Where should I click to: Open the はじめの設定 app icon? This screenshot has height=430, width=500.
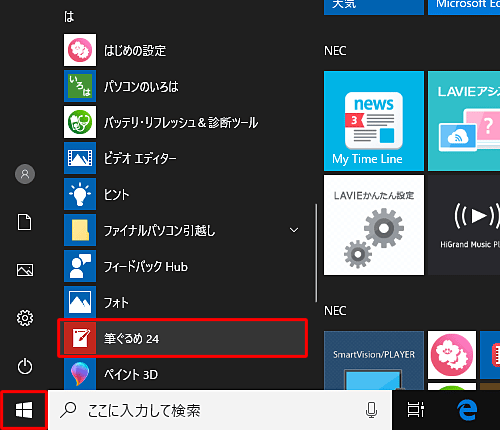click(x=80, y=50)
